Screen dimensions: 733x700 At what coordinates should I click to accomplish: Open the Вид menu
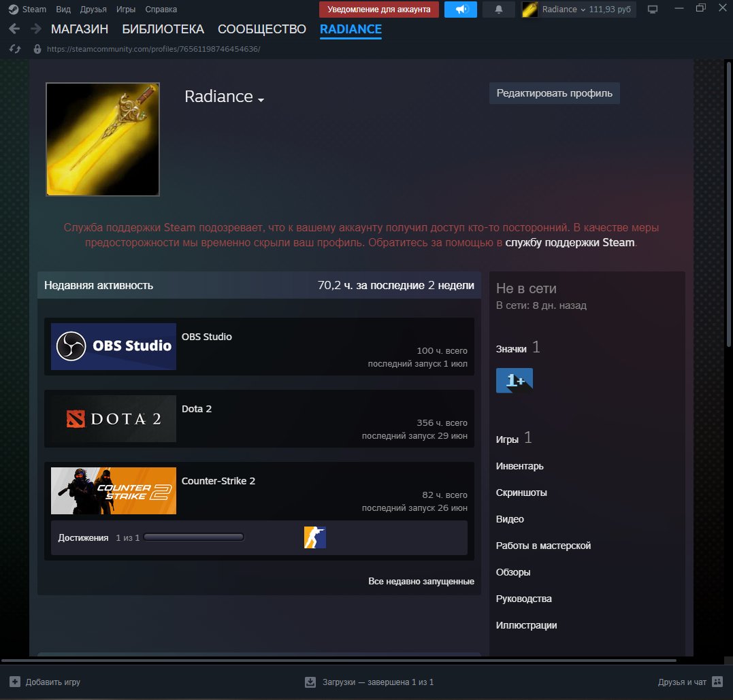click(63, 10)
